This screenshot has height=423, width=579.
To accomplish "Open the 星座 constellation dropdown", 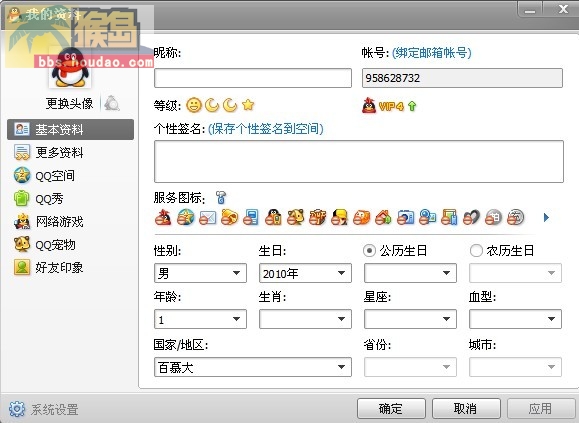I will coord(410,319).
